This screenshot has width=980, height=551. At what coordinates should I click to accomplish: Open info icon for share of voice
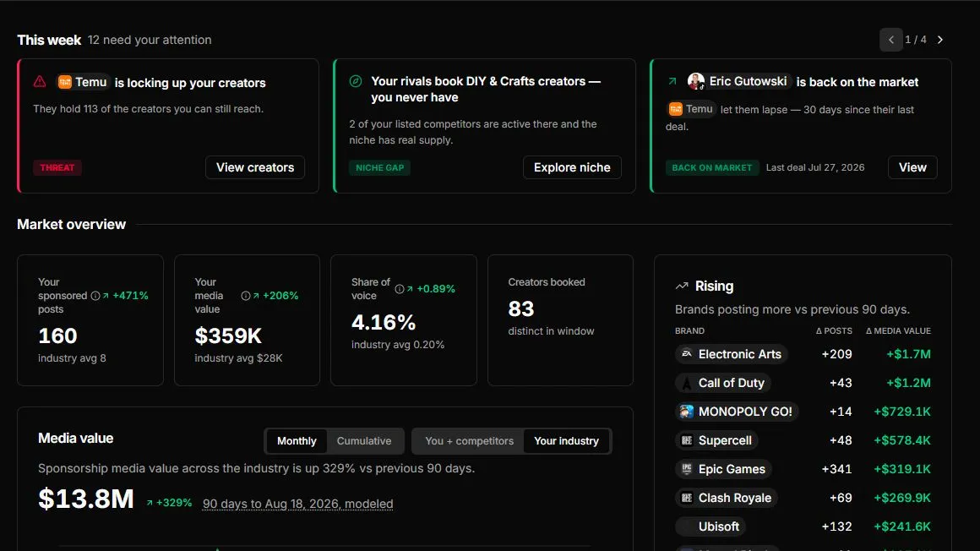400,289
